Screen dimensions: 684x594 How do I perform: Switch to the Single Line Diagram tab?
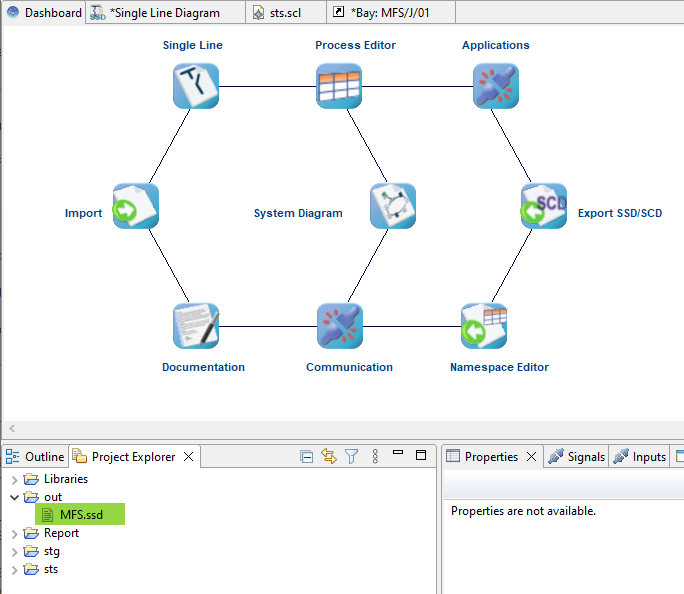[164, 12]
